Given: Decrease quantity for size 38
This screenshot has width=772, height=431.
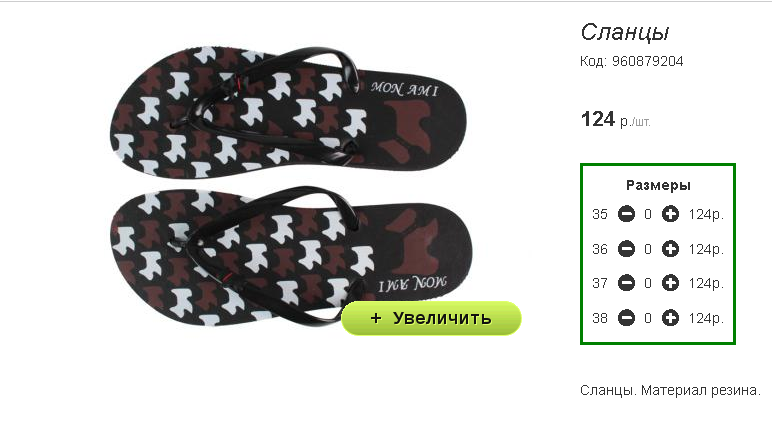Looking at the screenshot, I should (626, 318).
